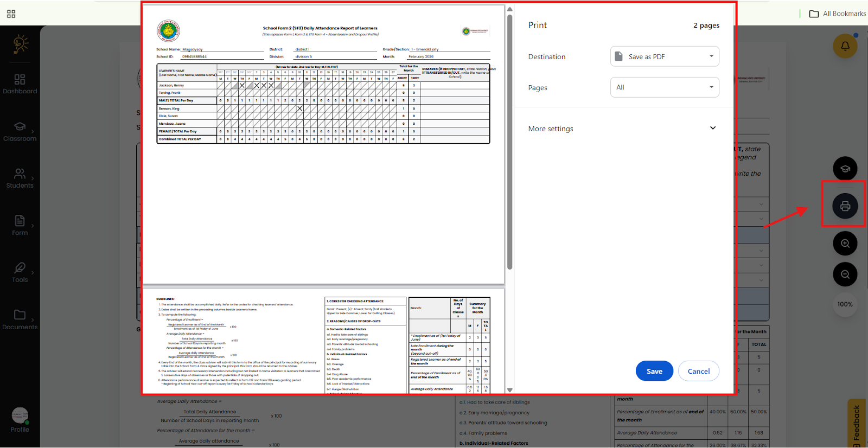The width and height of the screenshot is (868, 448).
Task: Open the Pages dropdown set to All
Action: 665,87
